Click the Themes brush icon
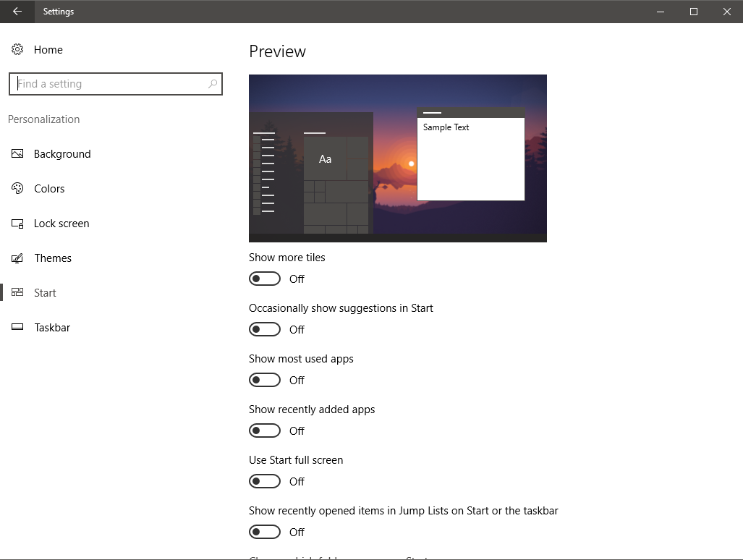 click(x=17, y=258)
